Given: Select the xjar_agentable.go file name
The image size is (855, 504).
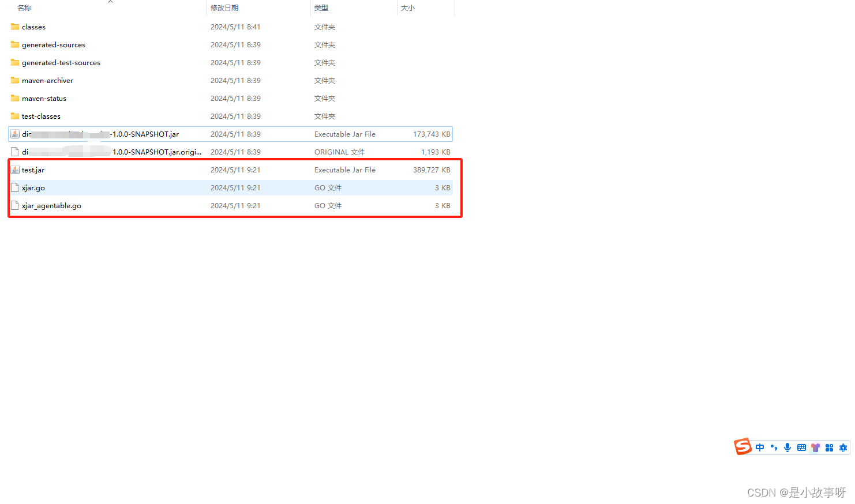Looking at the screenshot, I should tap(51, 205).
